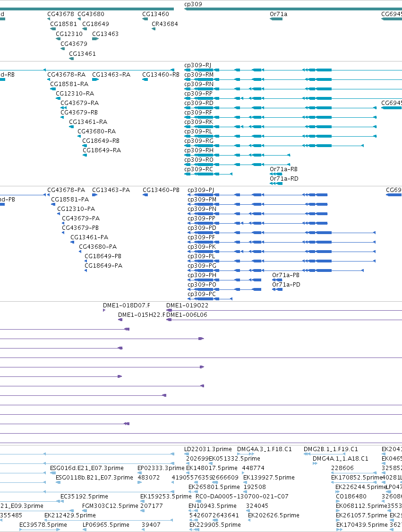Screen dimensions: 402x532
Task: Click EST label EP02333.3prime
Action: [x=161, y=468]
